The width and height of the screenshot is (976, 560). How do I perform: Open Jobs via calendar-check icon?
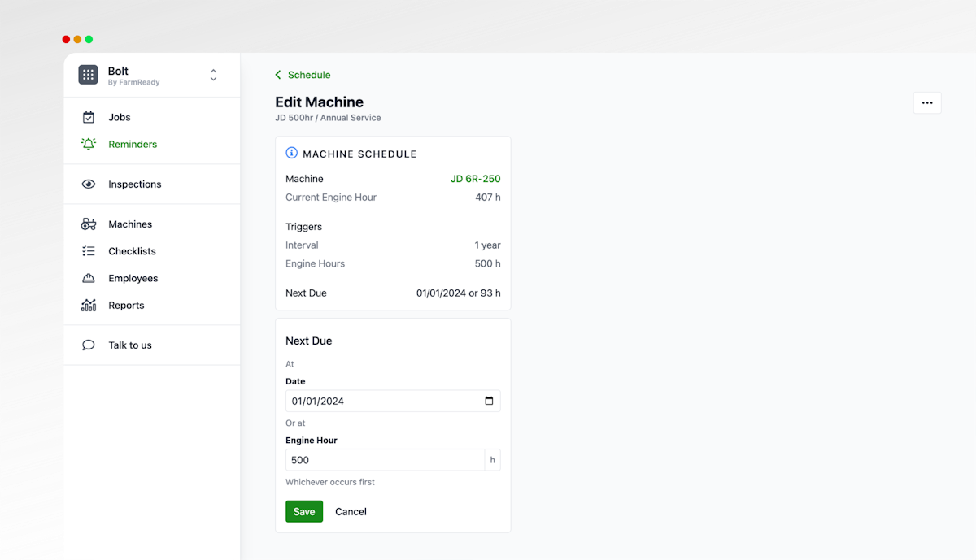89,117
